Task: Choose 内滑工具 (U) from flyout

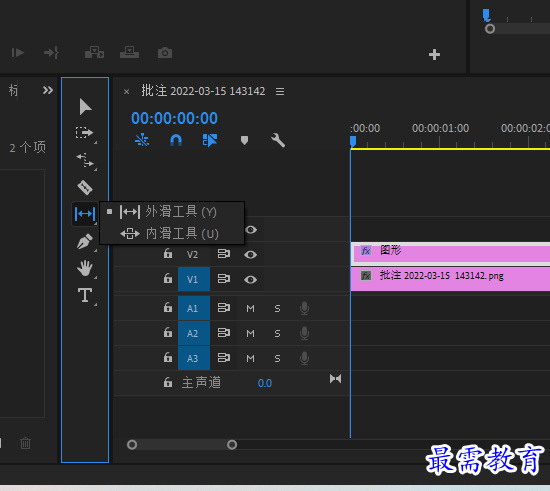Action: 172,233
